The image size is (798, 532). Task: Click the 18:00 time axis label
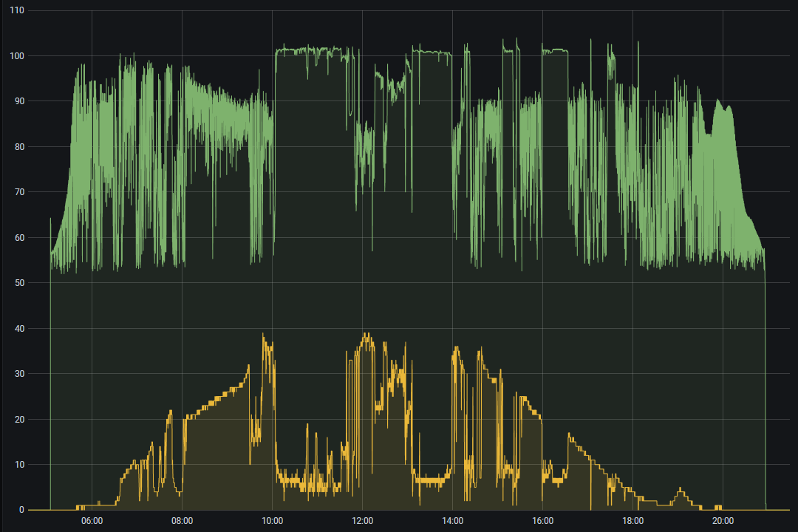(x=632, y=521)
